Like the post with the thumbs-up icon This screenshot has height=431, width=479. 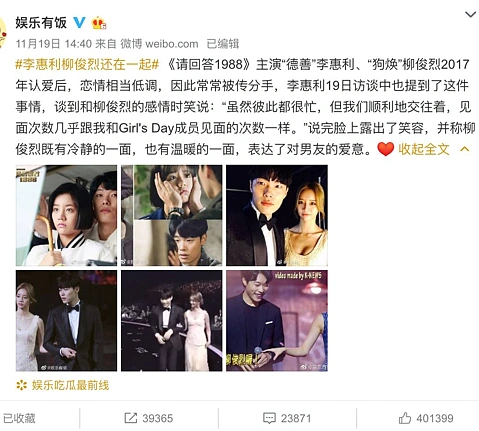pyautogui.click(x=405, y=418)
